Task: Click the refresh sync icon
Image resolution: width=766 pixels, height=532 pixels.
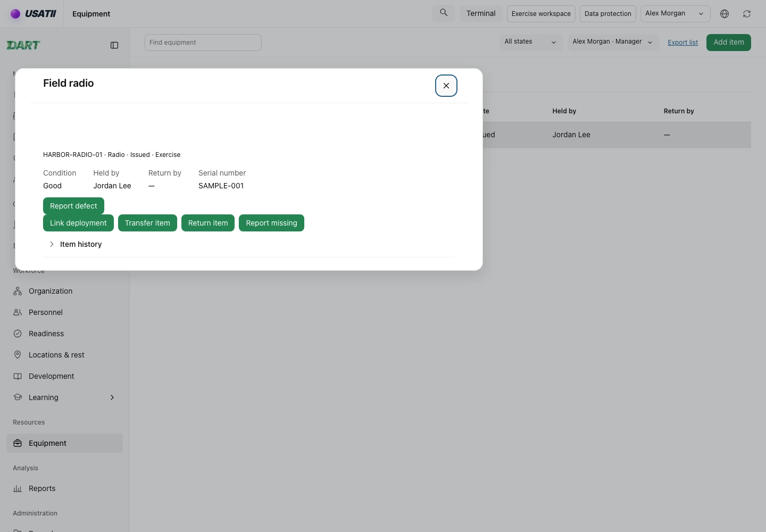Action: pos(747,14)
